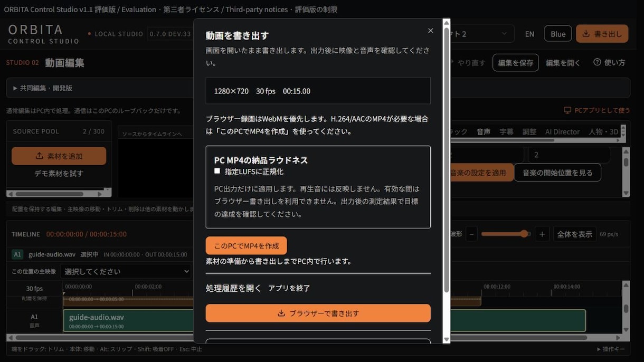The height and width of the screenshot is (362, 644).
Task: Click the A1 音声 track header
Action: (34, 320)
